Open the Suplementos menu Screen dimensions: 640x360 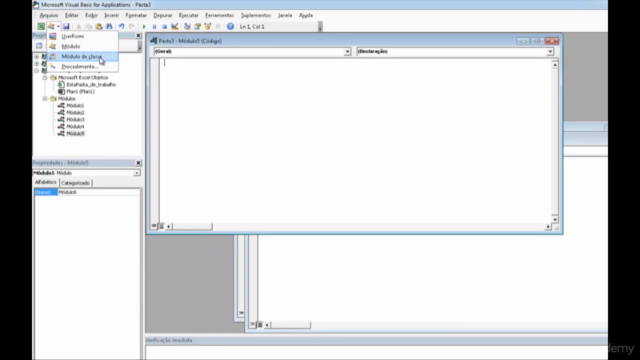coord(256,15)
